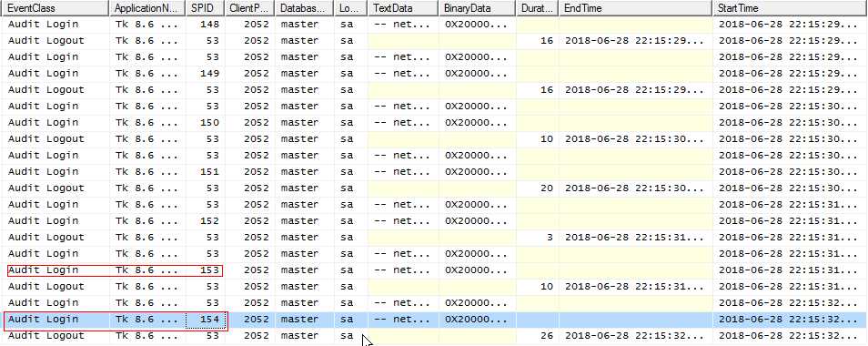Select the Audit Login row with SPID 152

click(x=433, y=221)
